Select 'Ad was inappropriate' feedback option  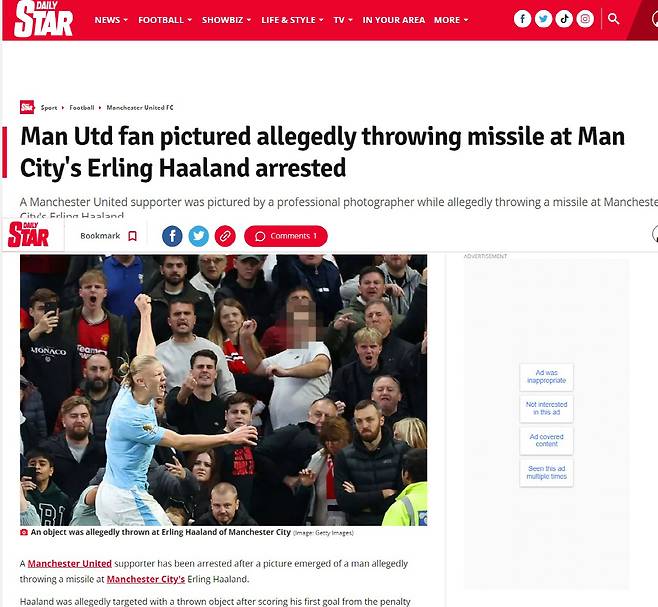pyautogui.click(x=546, y=377)
